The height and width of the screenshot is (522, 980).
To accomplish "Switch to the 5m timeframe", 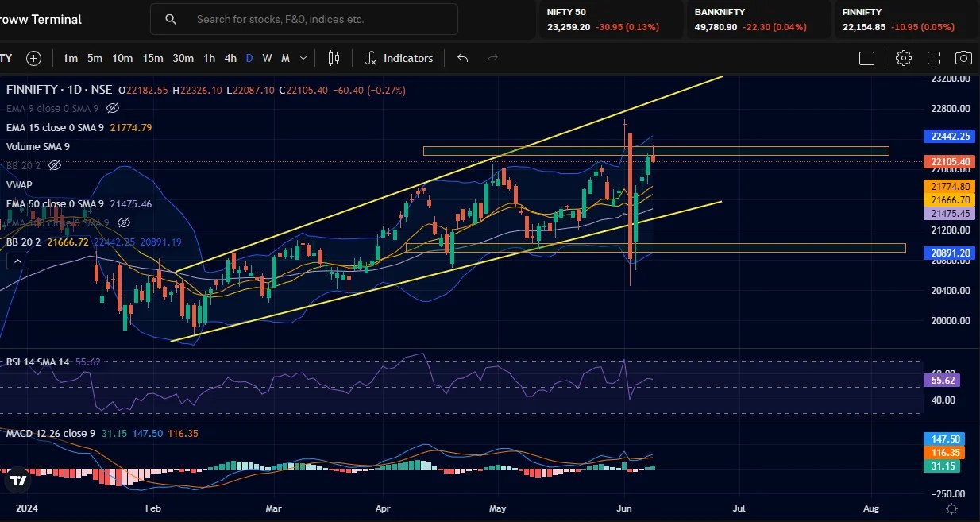I will tap(95, 58).
